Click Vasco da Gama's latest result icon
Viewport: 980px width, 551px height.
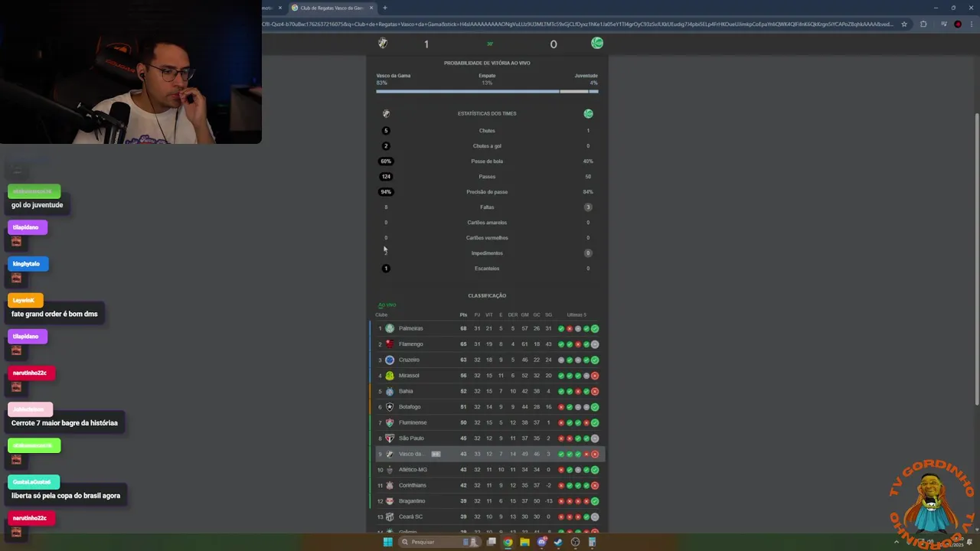pos(595,454)
